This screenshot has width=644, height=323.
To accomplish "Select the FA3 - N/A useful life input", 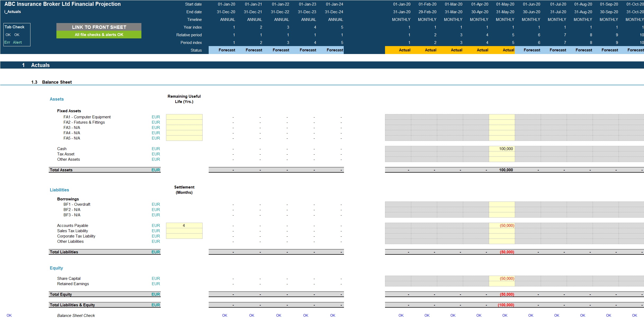I will [x=184, y=128].
